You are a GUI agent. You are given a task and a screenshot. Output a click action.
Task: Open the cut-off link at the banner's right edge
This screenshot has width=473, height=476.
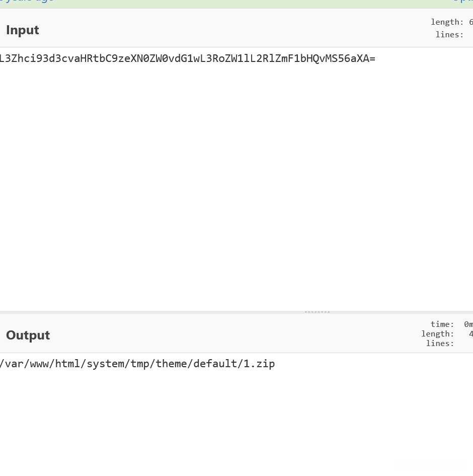(x=463, y=2)
